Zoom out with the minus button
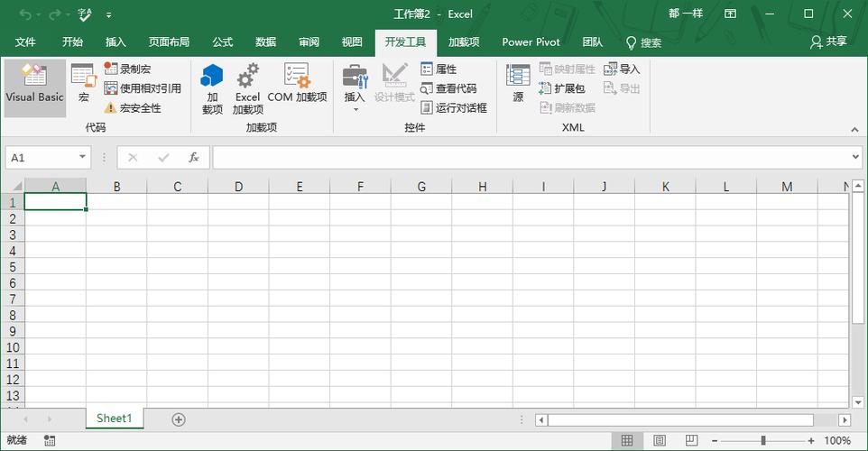Screen dimensions: 868x451 pyautogui.click(x=715, y=441)
